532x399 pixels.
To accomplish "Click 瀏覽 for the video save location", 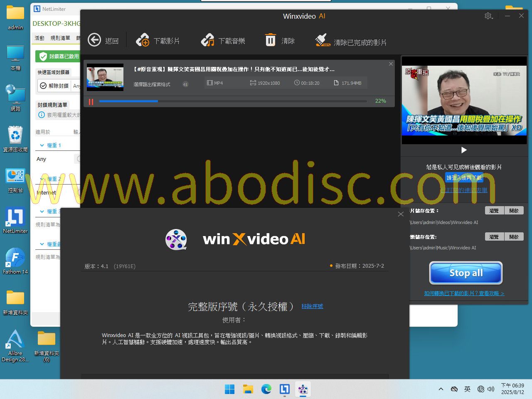I will tap(494, 211).
